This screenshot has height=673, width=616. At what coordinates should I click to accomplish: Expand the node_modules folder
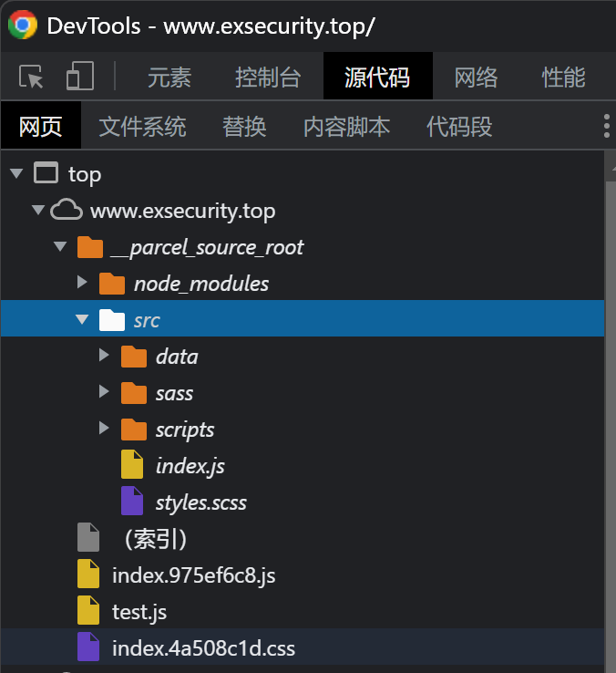tap(82, 282)
